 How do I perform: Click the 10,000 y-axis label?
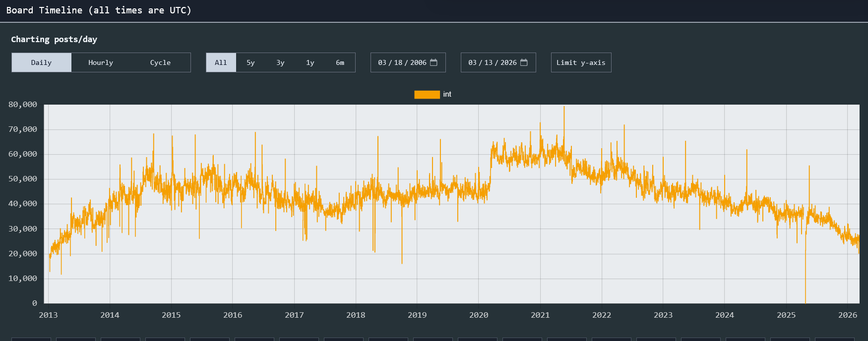tap(23, 279)
